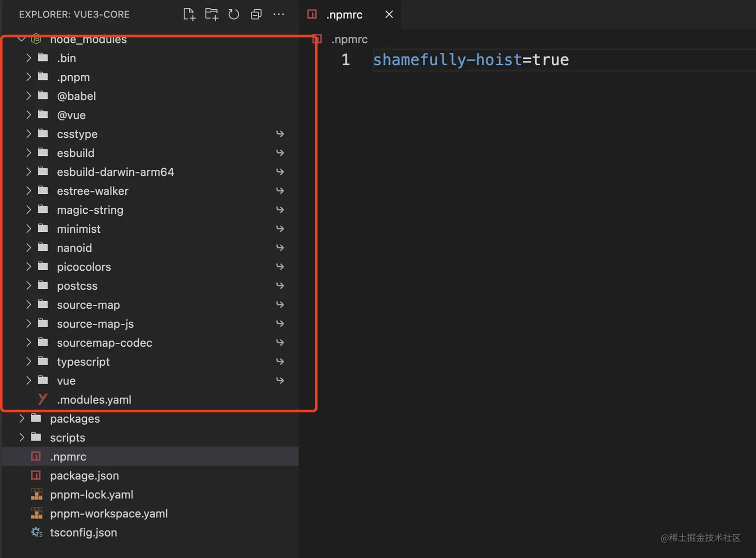Switch to the .npmrc editor tab
756x558 pixels.
coord(344,14)
